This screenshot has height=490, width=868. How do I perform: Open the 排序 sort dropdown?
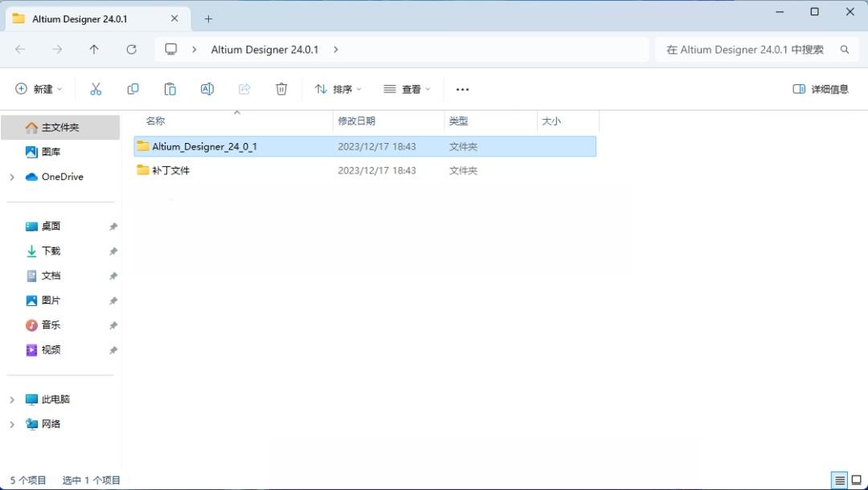click(x=338, y=89)
